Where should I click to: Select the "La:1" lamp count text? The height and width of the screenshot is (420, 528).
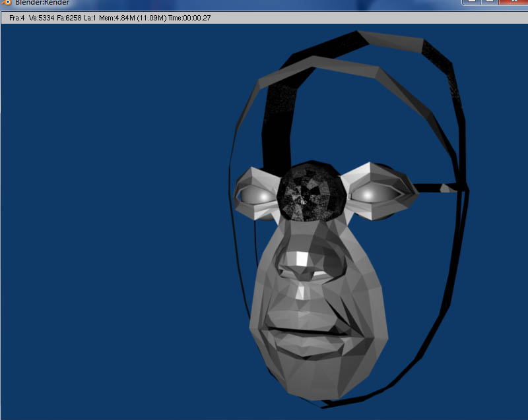90,18
